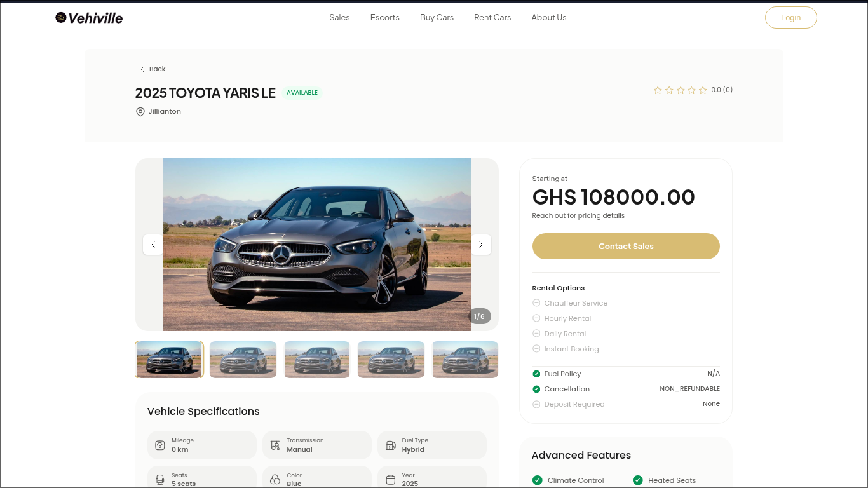This screenshot has width=868, height=488.
Task: Click the Color palette icon
Action: [x=275, y=480]
